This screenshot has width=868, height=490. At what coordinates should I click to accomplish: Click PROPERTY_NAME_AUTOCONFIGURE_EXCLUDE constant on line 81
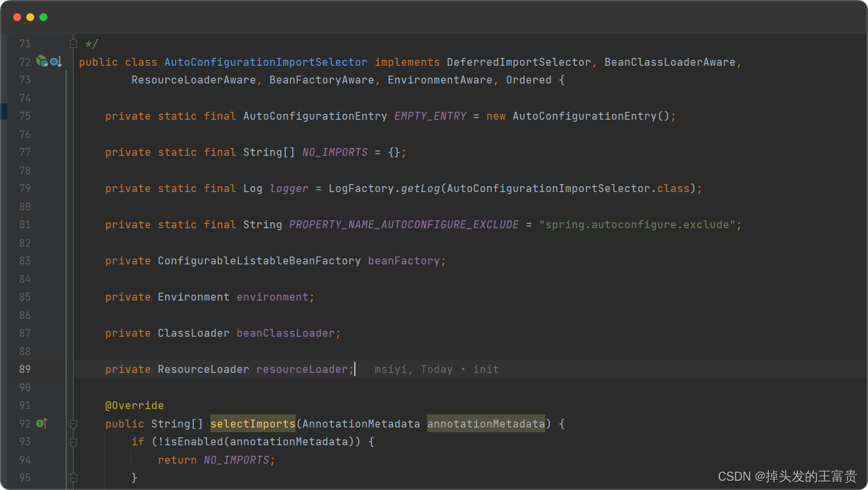click(404, 224)
